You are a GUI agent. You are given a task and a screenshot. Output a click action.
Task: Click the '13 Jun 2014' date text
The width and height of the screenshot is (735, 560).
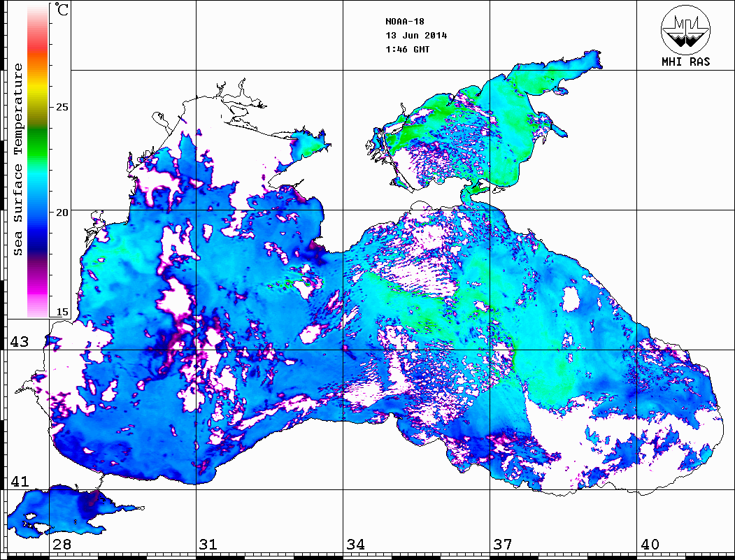416,36
